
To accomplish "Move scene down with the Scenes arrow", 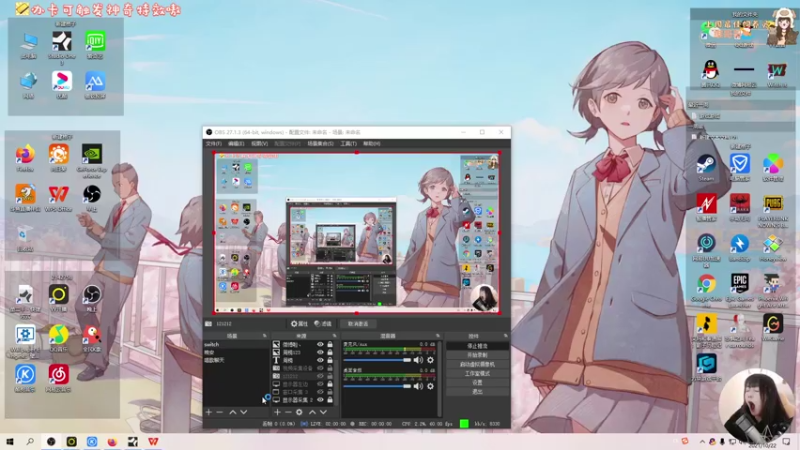I will 244,412.
